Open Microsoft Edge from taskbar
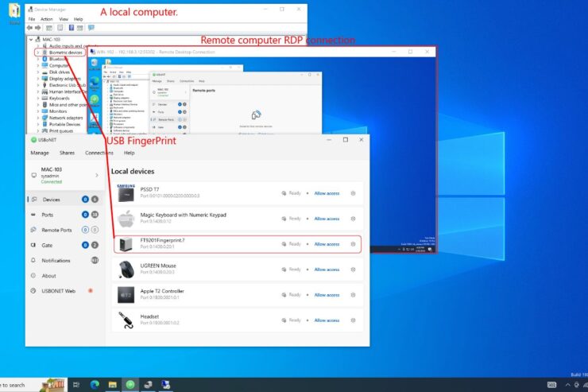This screenshot has height=392, width=588. tap(95, 385)
